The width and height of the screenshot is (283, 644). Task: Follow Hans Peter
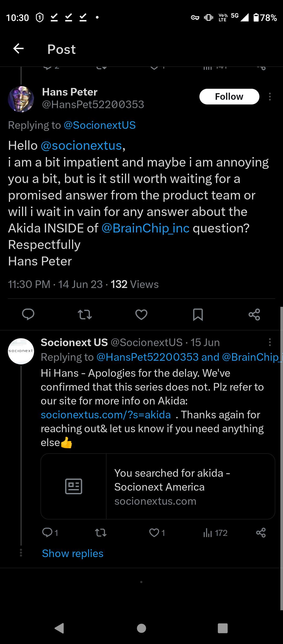(x=229, y=97)
